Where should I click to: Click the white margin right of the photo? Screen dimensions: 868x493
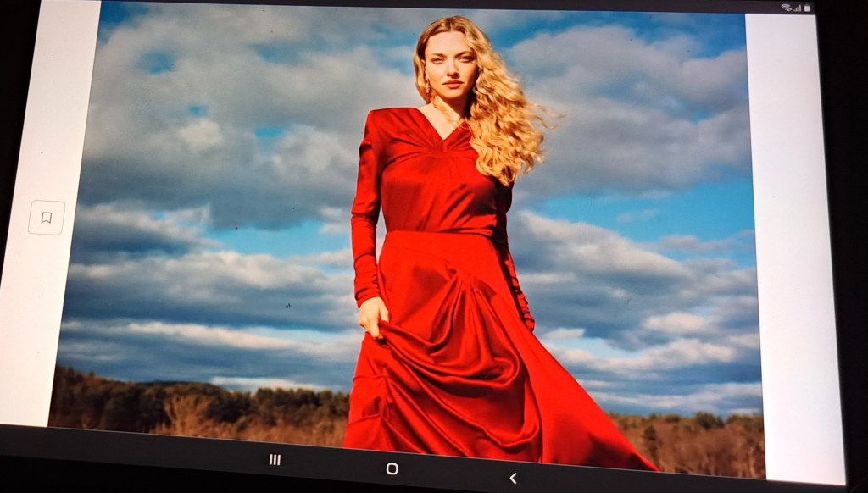coord(797,254)
